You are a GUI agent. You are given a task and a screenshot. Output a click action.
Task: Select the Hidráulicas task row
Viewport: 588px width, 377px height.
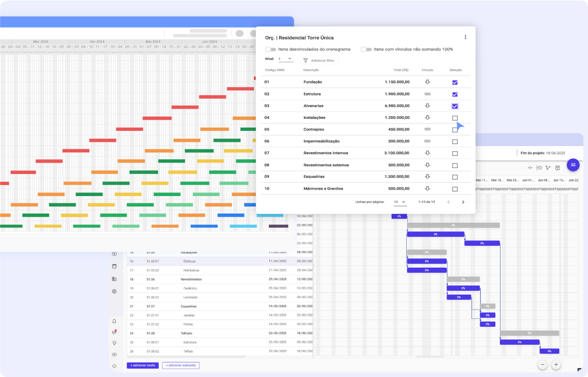tap(220, 270)
